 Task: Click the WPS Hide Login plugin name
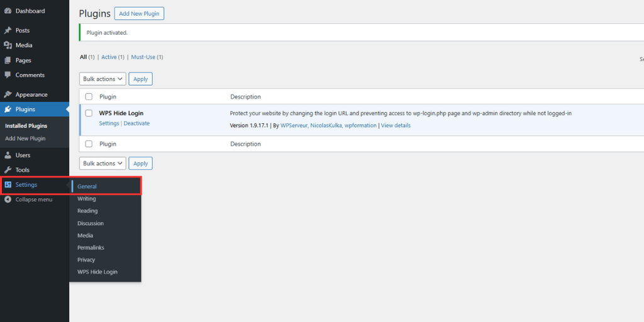[121, 113]
